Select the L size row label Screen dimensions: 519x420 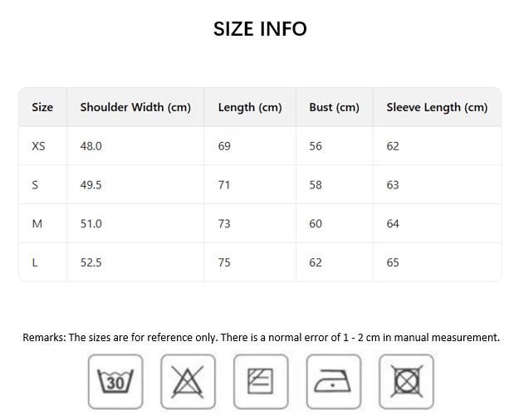pyautogui.click(x=35, y=262)
